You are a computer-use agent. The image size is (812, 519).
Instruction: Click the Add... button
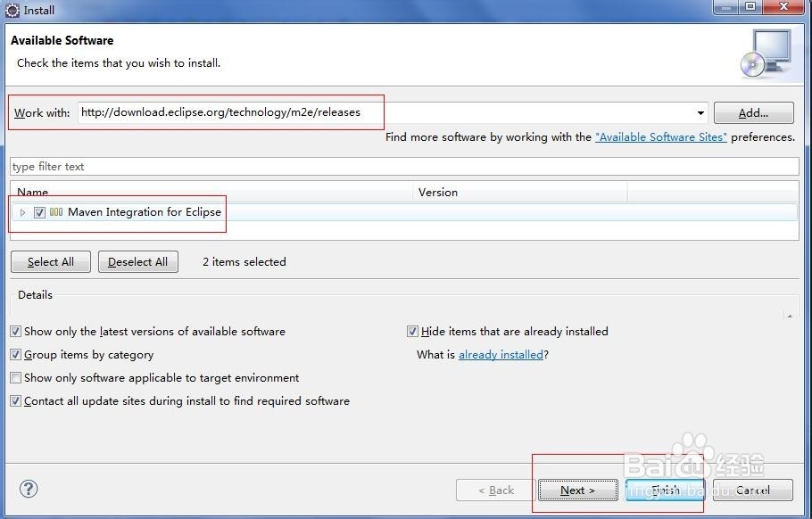753,112
